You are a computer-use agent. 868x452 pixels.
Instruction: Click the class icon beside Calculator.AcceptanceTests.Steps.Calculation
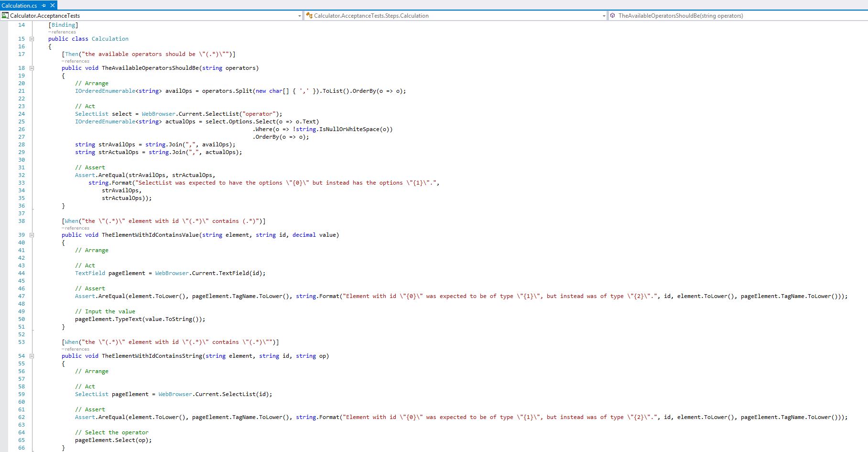(309, 16)
